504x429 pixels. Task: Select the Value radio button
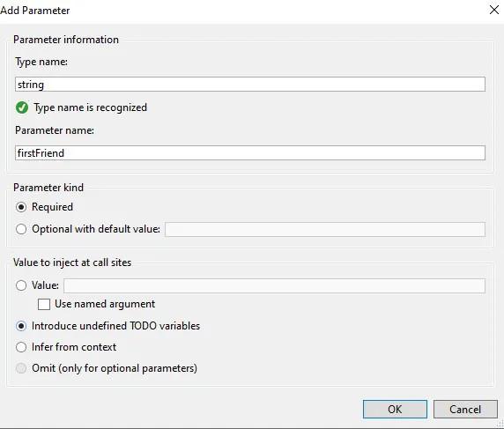[x=21, y=285]
